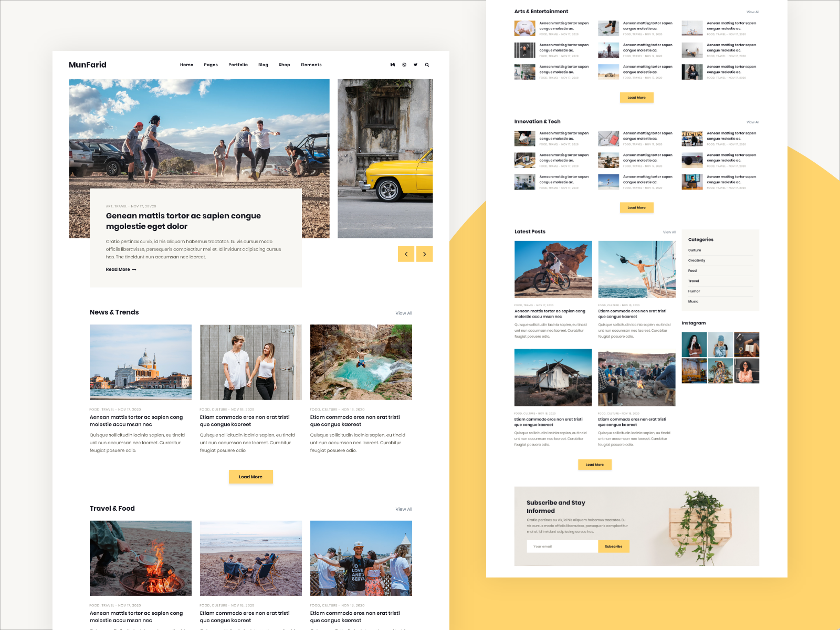This screenshot has height=630, width=840.
Task: Click Read More link in hero card
Action: point(121,269)
